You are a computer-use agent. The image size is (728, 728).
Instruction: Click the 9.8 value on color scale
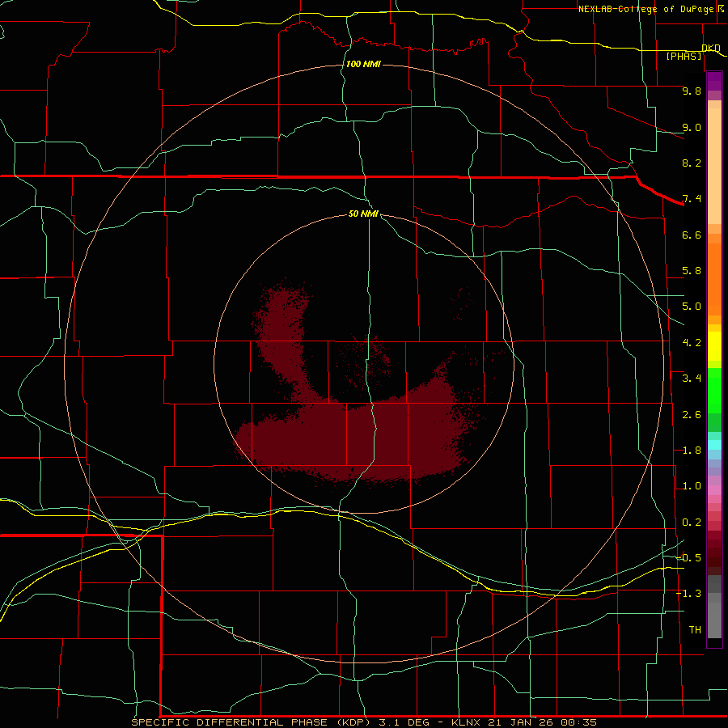click(692, 91)
